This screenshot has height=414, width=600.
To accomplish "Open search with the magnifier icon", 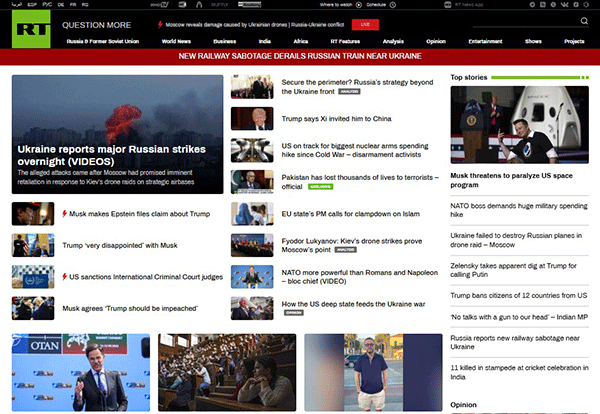I will point(584,21).
